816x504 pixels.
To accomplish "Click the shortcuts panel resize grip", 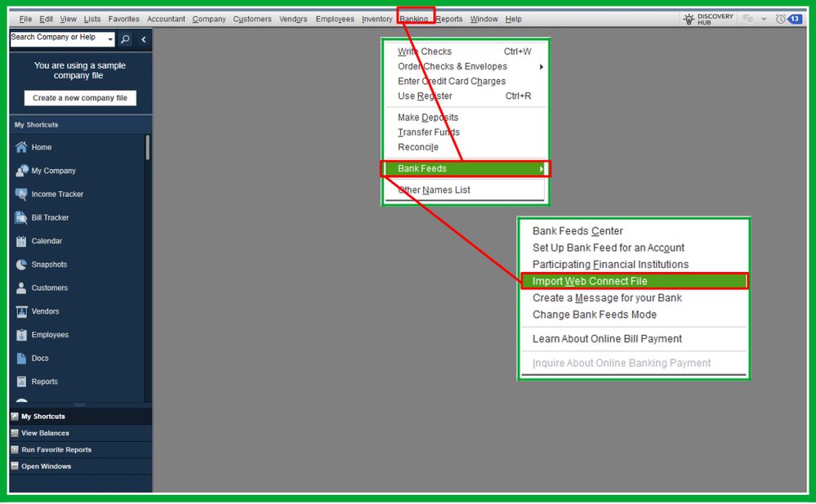I will point(79,404).
